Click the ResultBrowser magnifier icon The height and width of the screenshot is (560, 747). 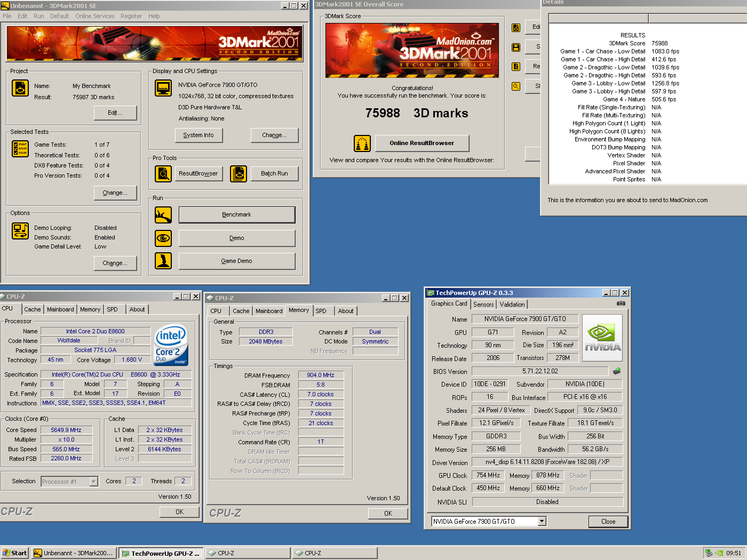(x=163, y=173)
